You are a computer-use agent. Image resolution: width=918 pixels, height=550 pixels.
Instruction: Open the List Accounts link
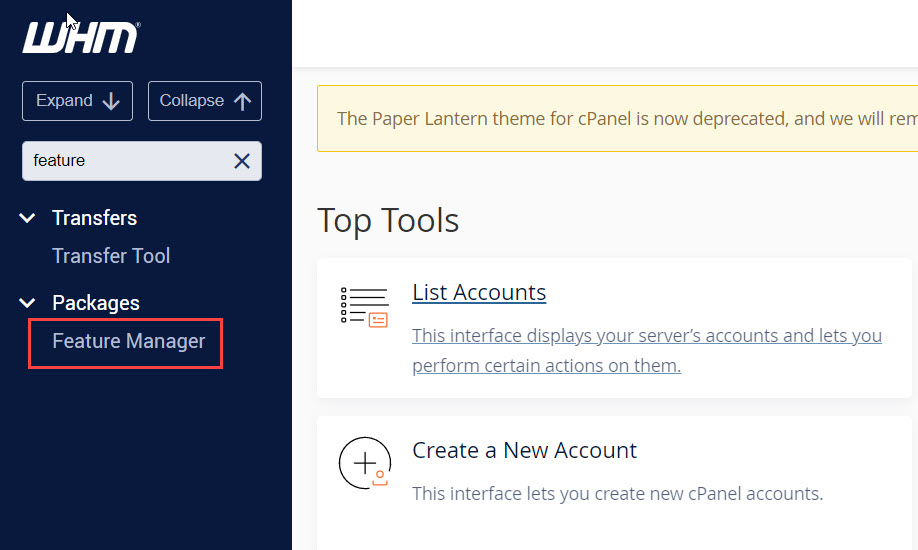[x=479, y=292]
